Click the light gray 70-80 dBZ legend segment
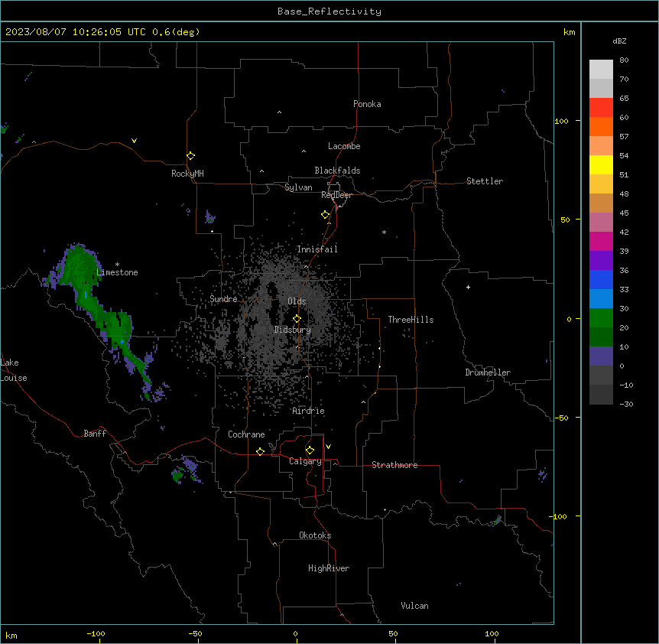659x644 pixels. [x=601, y=70]
